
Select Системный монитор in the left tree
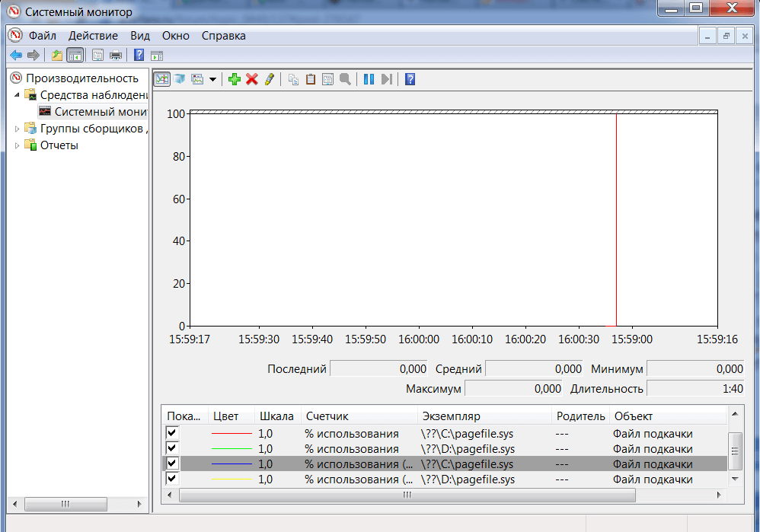click(x=99, y=111)
